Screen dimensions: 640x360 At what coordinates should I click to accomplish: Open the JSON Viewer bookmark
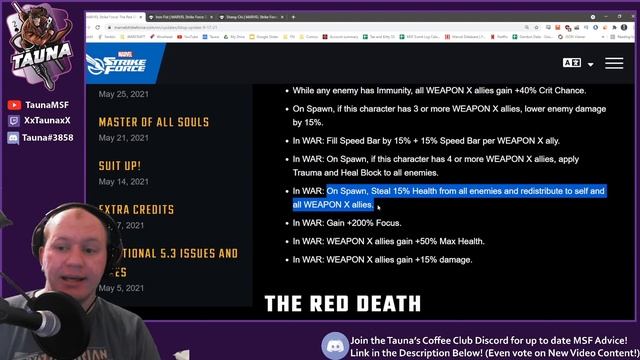pos(572,37)
